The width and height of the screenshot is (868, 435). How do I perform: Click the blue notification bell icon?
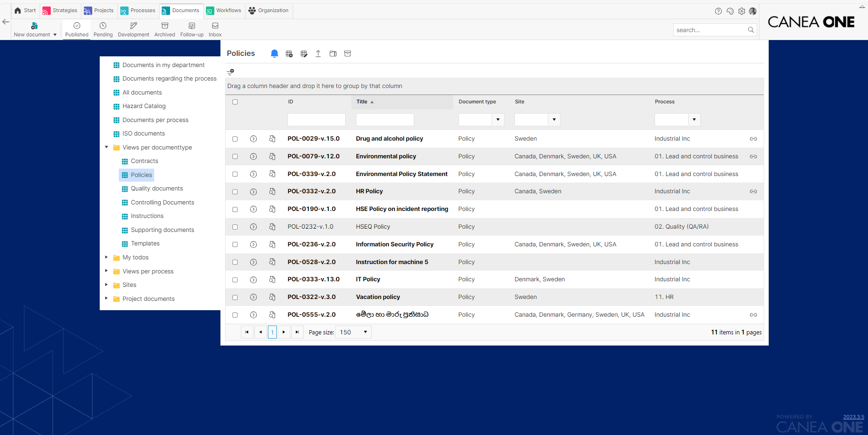[x=274, y=54]
